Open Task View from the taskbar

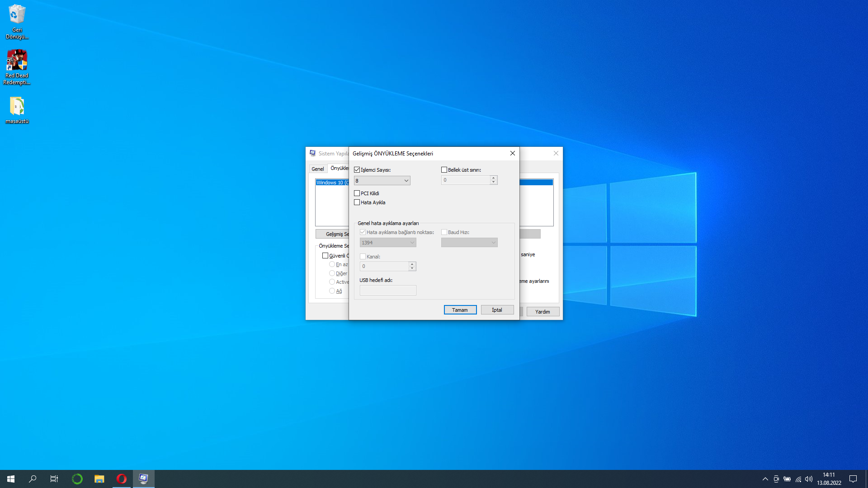[54, 479]
